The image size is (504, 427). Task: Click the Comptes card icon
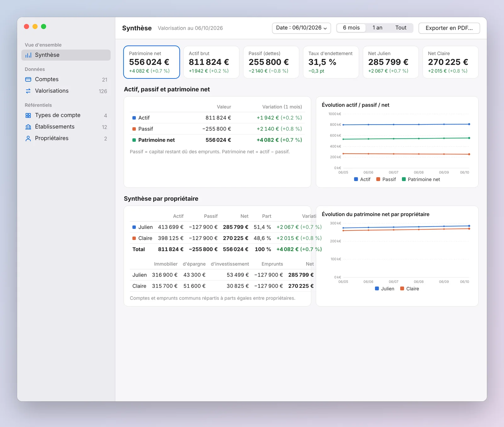tap(28, 79)
